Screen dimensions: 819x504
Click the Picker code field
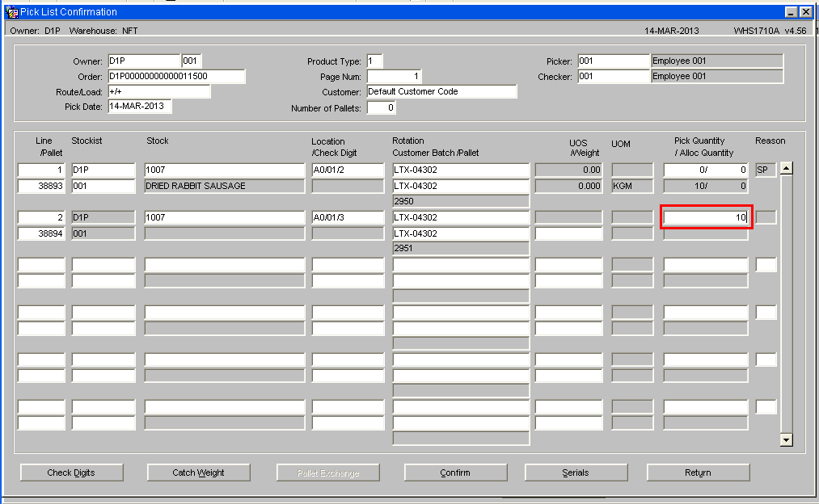click(x=614, y=61)
